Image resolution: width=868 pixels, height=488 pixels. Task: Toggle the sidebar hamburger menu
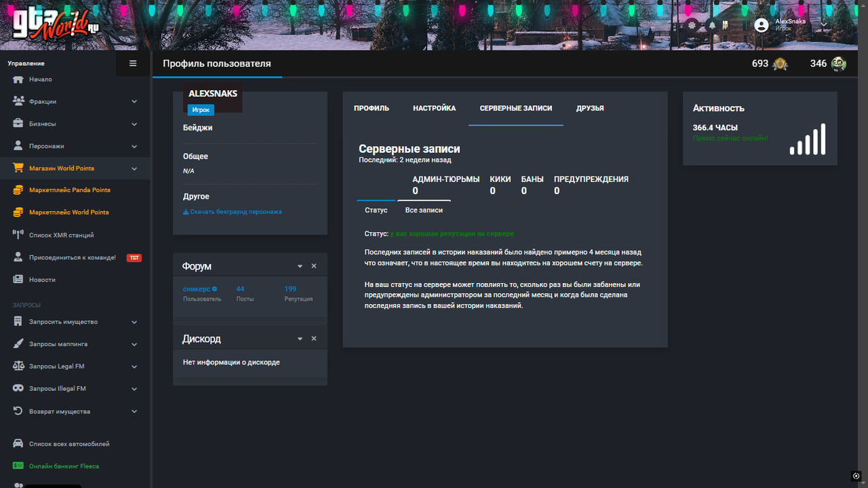point(133,63)
